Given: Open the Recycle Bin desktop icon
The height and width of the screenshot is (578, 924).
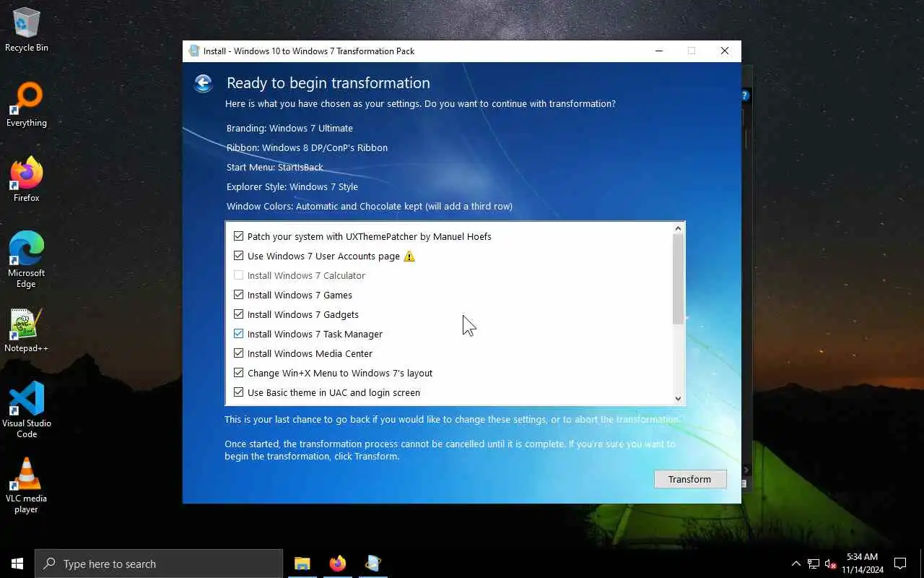Looking at the screenshot, I should click(27, 30).
